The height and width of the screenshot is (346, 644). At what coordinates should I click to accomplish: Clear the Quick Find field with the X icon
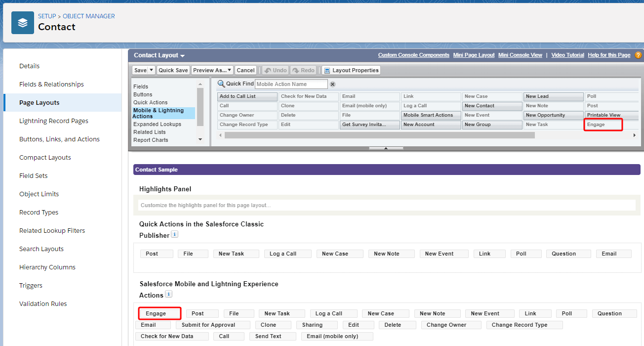tap(332, 85)
